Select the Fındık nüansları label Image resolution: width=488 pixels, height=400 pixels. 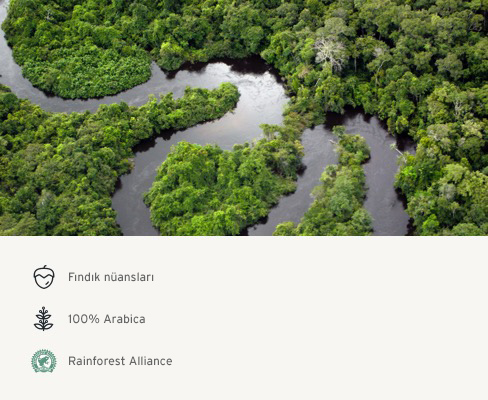111,277
